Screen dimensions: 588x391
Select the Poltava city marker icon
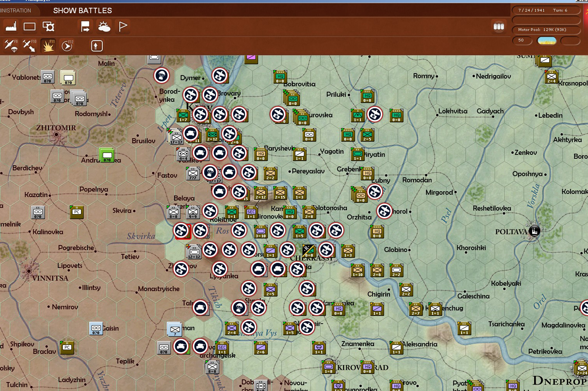coord(534,231)
